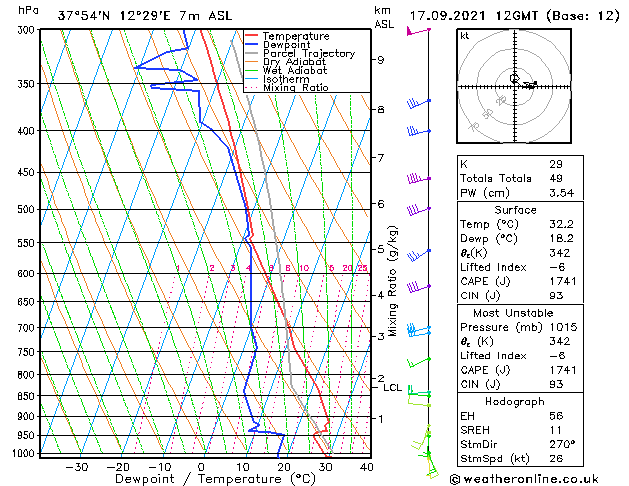
Task: Click the blue Dewpoint legend line sample
Action: point(252,45)
